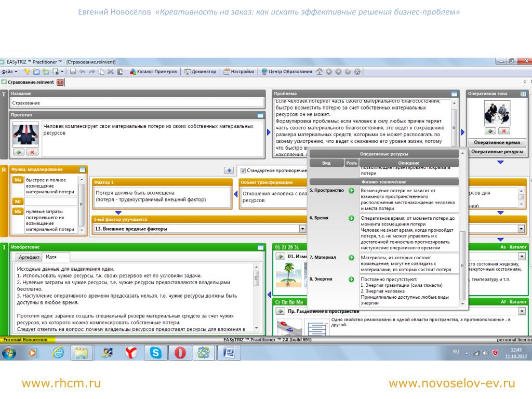
Task: Click the copy icon in toolbar
Action: pyautogui.click(x=101, y=72)
